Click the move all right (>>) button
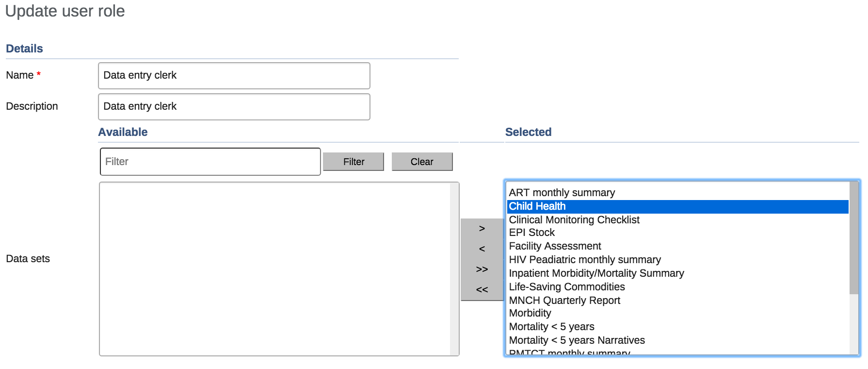 click(482, 269)
